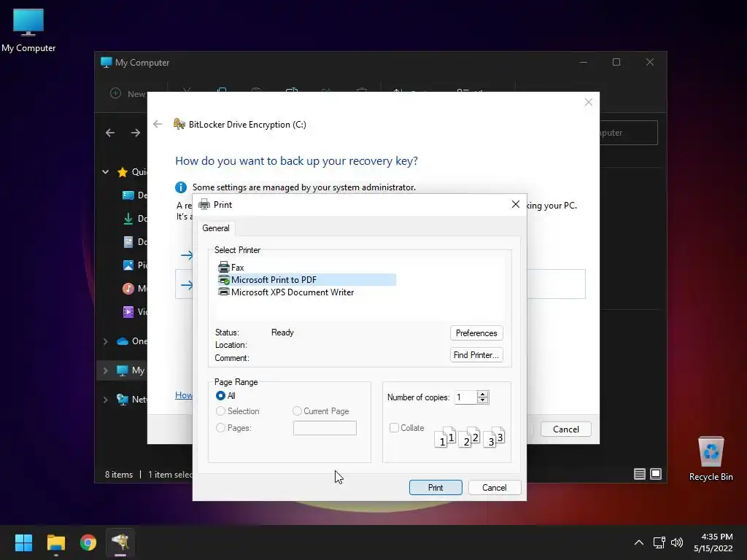This screenshot has height=560, width=747.
Task: Click the Pages range input field
Action: pyautogui.click(x=325, y=427)
